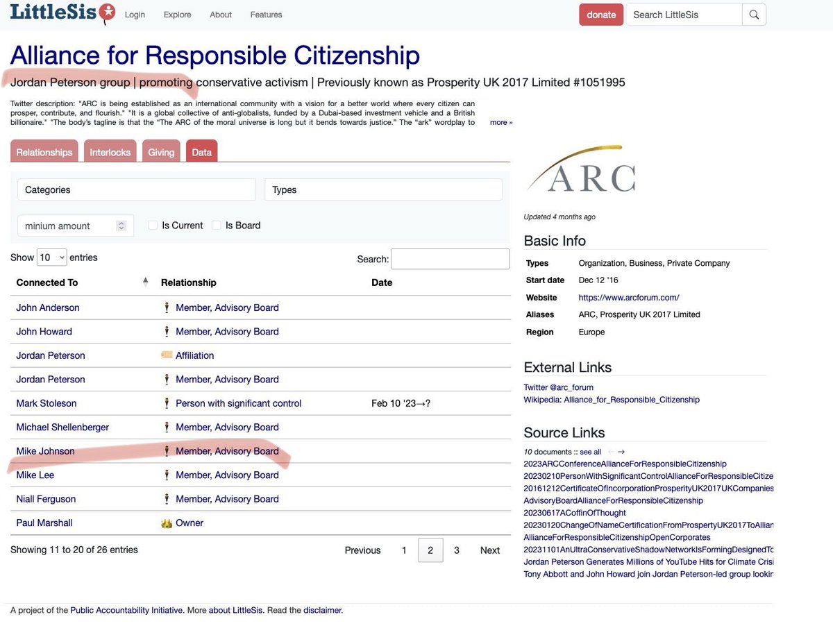This screenshot has height=644, width=833.
Task: Go to page 3
Action: coord(457,550)
